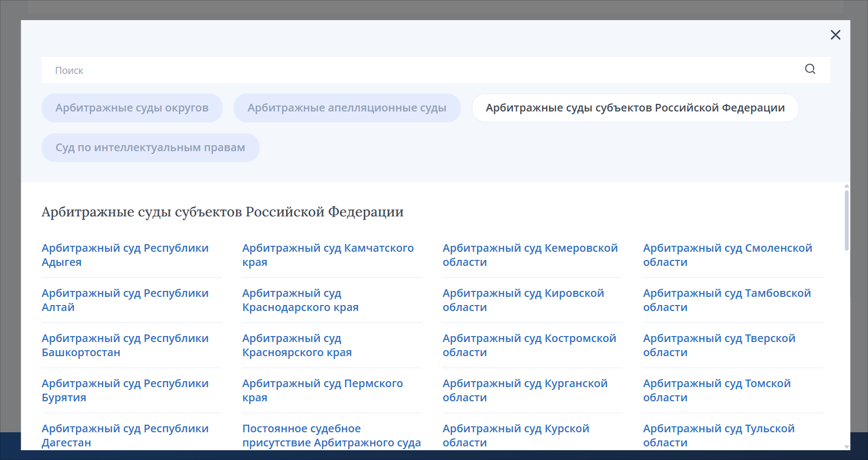Viewport: 868px width, 460px height.
Task: Choose Арбитражный суд Томской области
Action: tap(716, 390)
